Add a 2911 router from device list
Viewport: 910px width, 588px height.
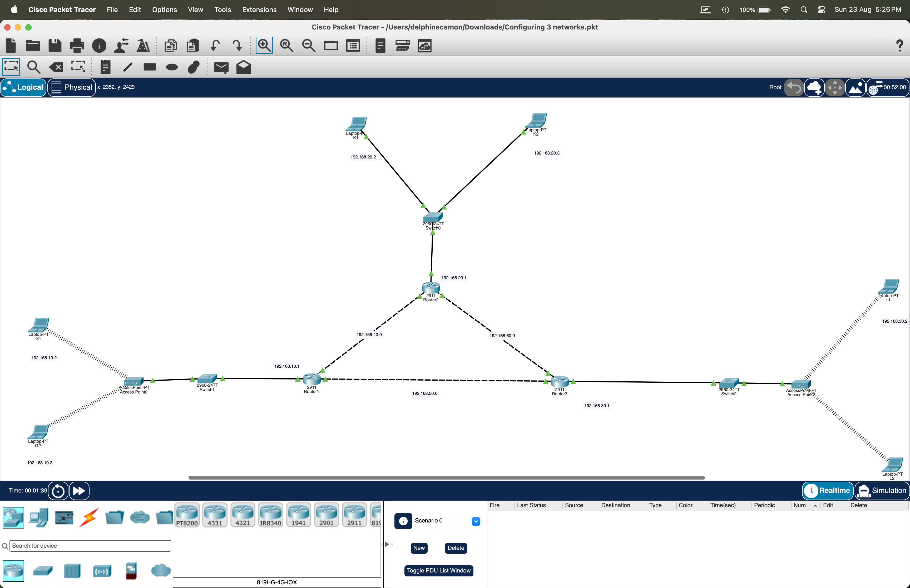[354, 515]
